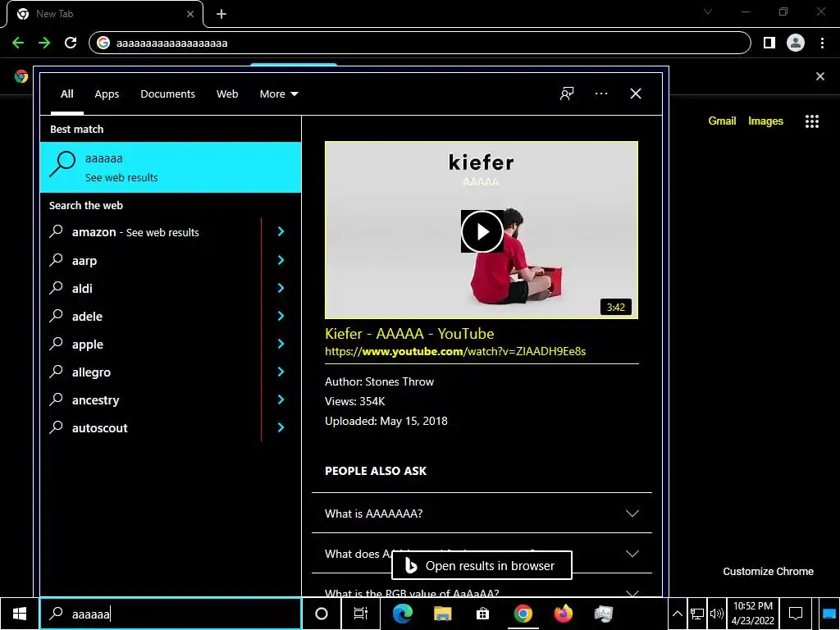Click the Chrome forward arrow
The width and height of the screenshot is (840, 630).
pos(44,43)
